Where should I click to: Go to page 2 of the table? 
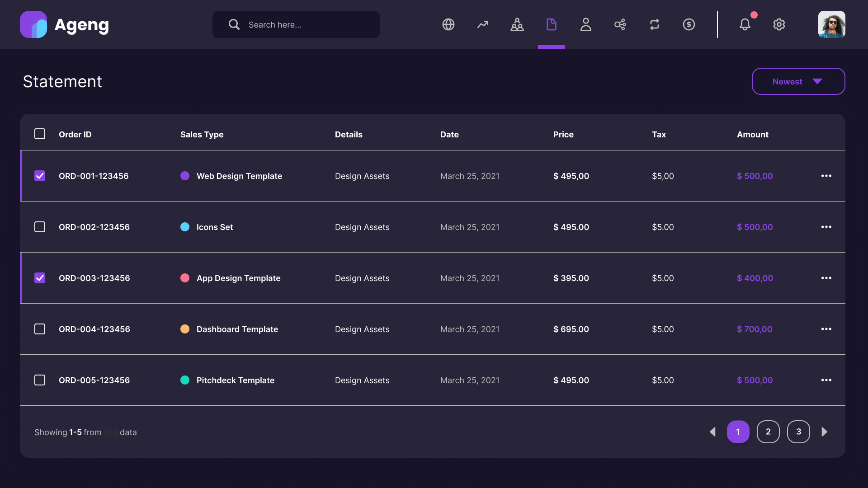[768, 432]
